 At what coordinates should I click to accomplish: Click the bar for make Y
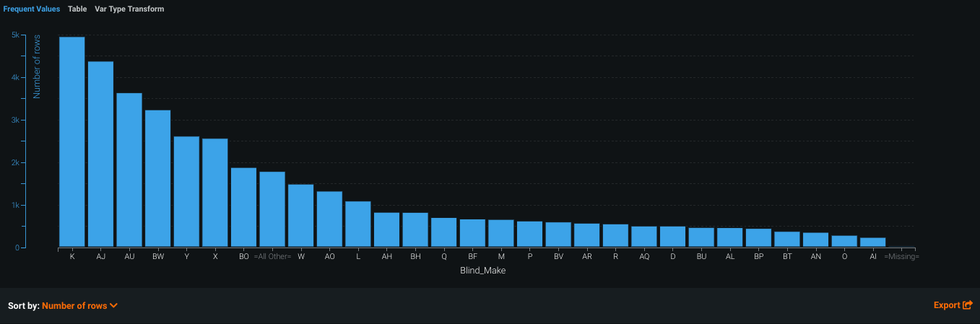pyautogui.click(x=186, y=192)
